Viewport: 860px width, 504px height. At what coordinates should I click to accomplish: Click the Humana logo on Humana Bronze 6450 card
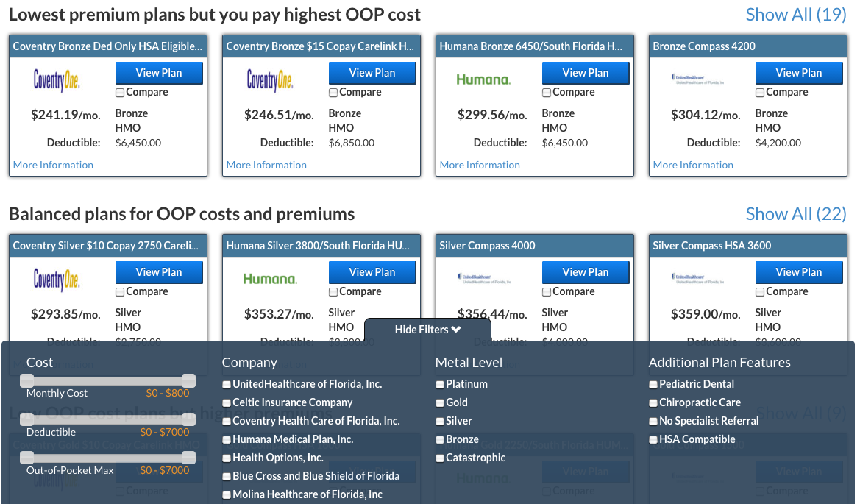tap(483, 80)
